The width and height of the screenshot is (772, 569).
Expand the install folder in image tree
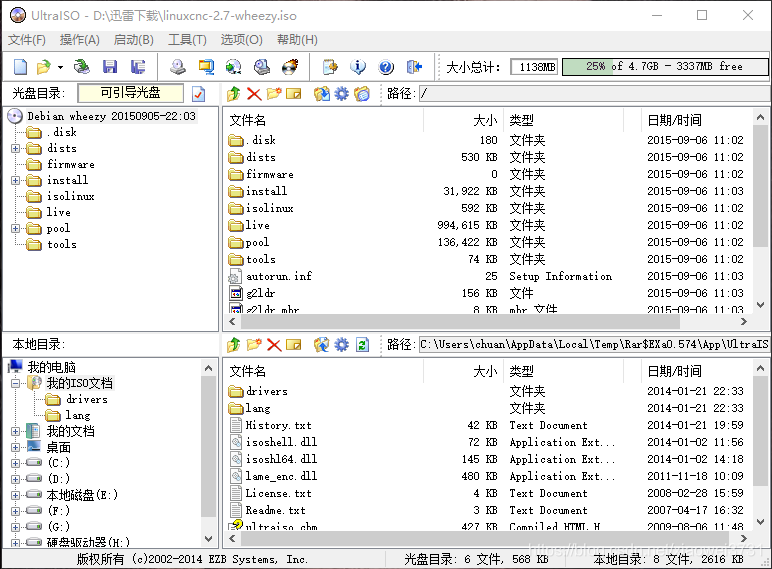pos(16,180)
